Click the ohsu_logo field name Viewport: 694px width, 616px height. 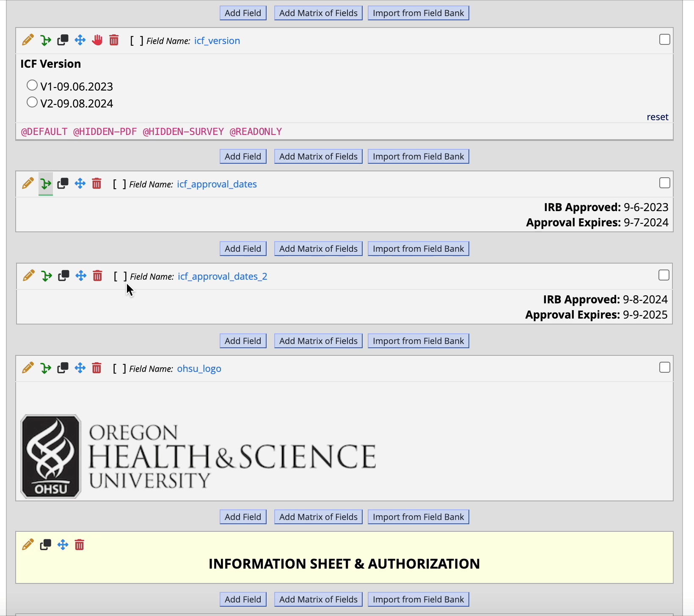[x=199, y=368]
